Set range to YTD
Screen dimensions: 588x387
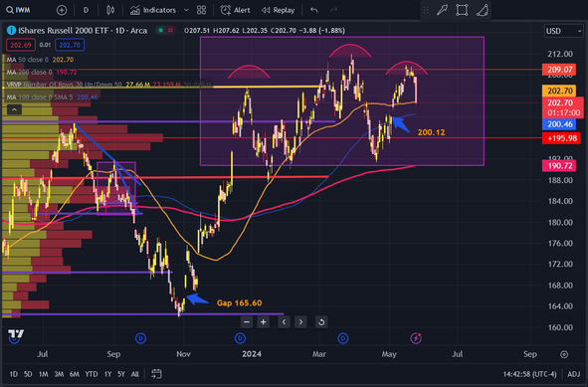pos(92,374)
